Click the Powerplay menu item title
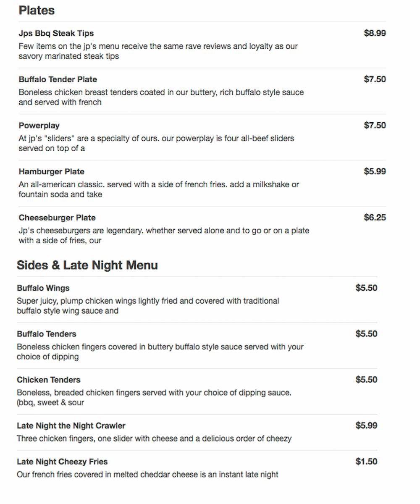 click(x=39, y=126)
